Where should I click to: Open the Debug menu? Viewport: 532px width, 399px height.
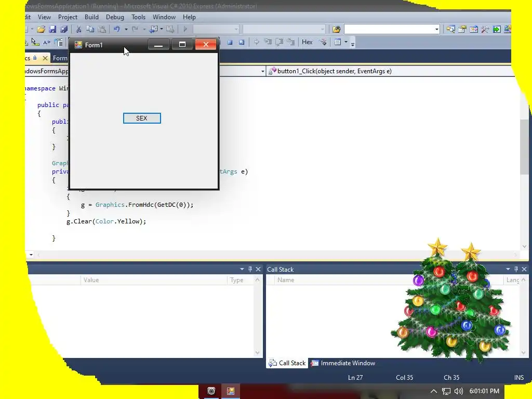click(115, 17)
